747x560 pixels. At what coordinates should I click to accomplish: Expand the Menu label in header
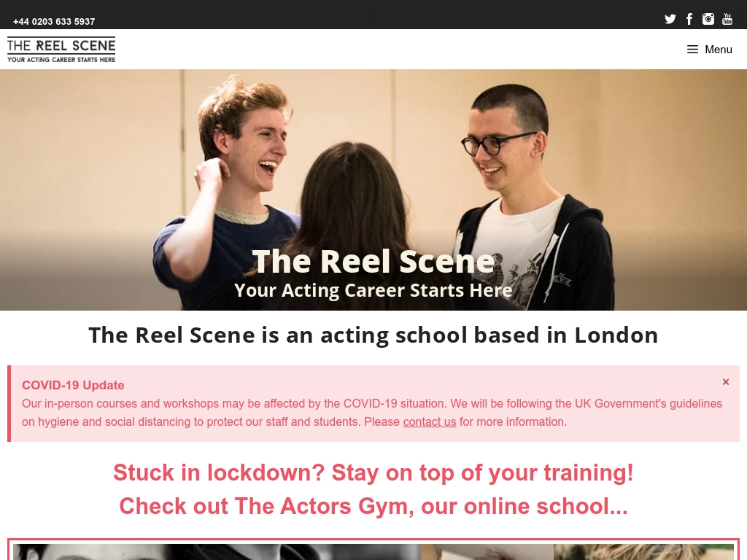[x=719, y=50]
